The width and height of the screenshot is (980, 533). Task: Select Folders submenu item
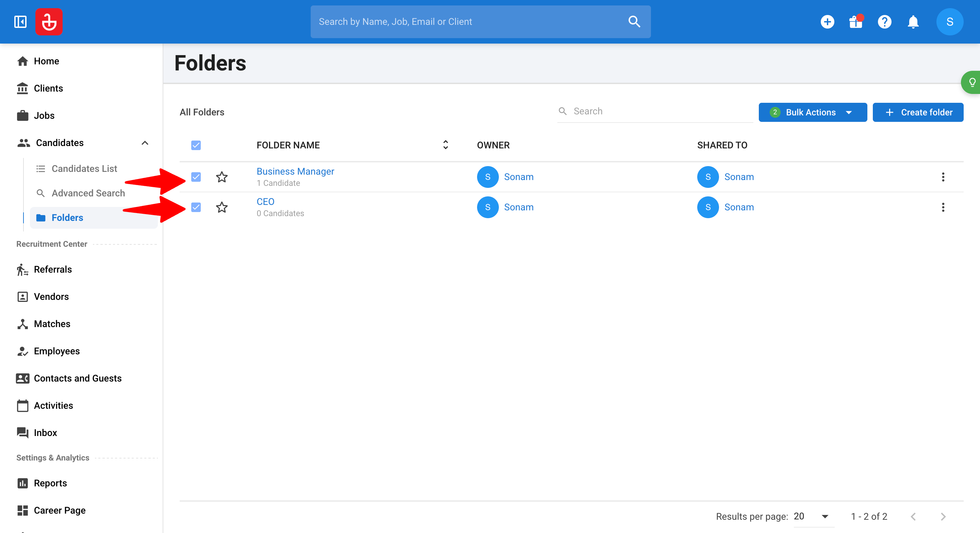click(x=94, y=217)
